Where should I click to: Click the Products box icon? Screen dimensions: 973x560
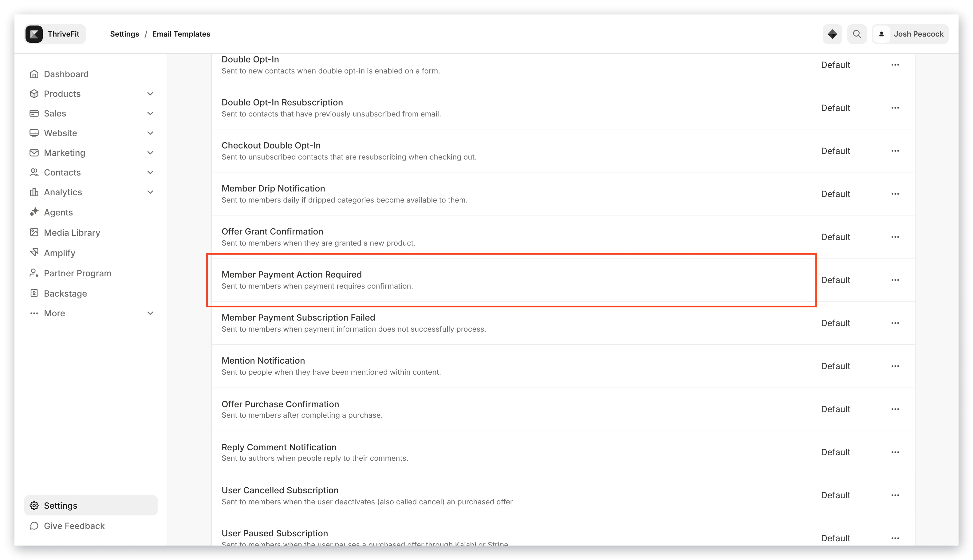click(x=34, y=93)
